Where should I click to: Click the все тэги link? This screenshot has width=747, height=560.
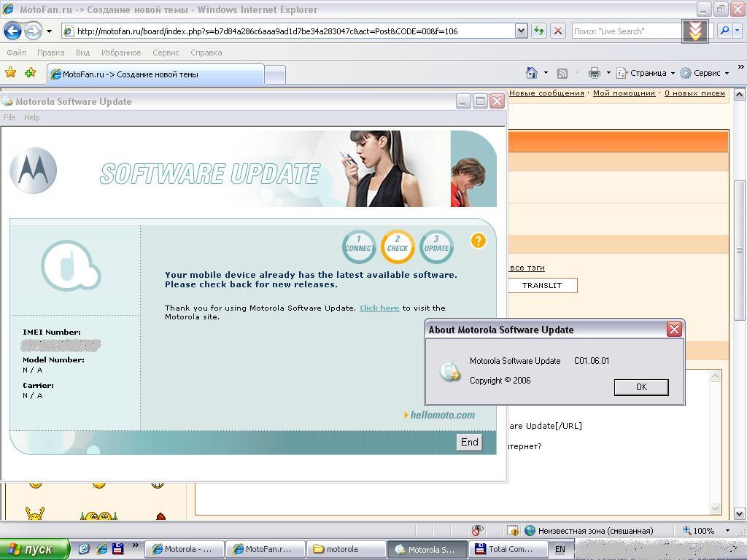(527, 268)
